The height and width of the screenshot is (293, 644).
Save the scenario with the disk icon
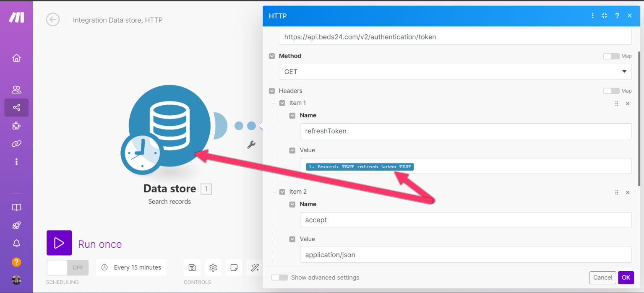pos(192,267)
